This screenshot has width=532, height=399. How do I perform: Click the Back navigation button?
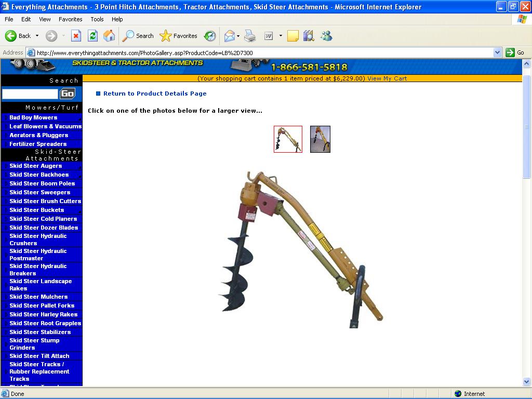[18, 36]
